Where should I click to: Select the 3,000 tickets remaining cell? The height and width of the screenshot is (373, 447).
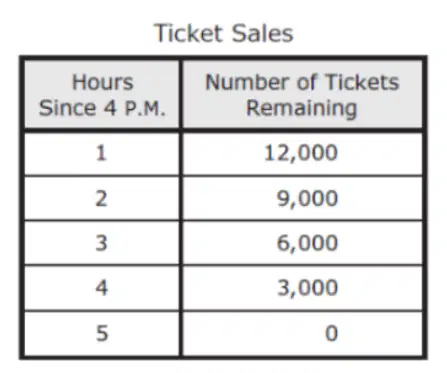[302, 288]
